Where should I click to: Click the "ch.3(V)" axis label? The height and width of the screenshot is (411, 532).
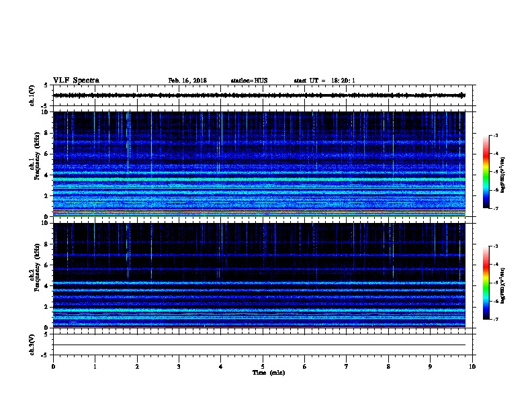(x=32, y=345)
